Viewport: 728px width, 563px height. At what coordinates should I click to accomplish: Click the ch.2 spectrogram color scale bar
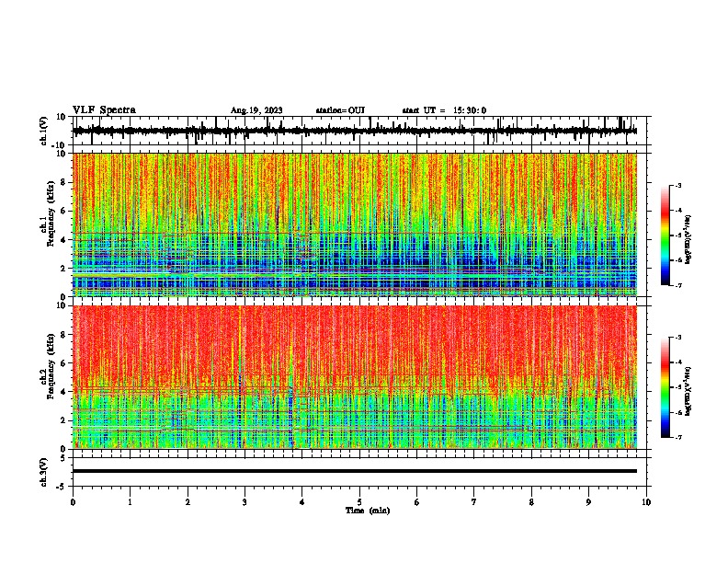pyautogui.click(x=665, y=387)
